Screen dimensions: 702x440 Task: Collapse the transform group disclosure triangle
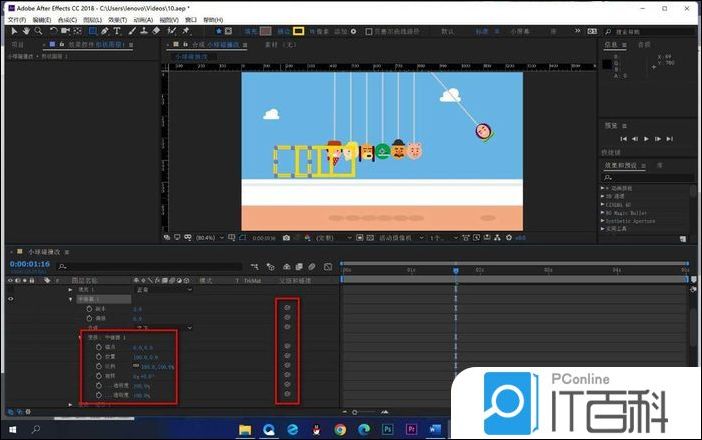click(x=81, y=337)
